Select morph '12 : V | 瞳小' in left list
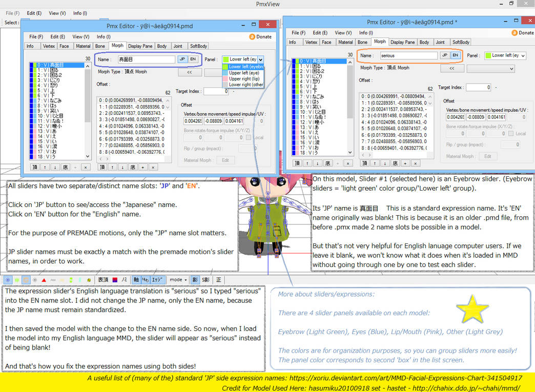Image resolution: width=535 pixels, height=392 pixels. tap(56, 126)
